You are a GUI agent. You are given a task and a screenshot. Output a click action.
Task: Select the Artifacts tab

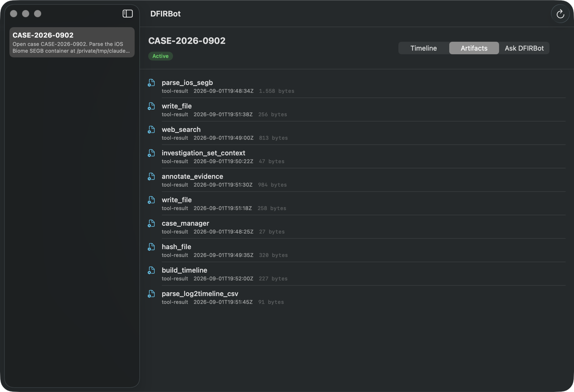[474, 48]
